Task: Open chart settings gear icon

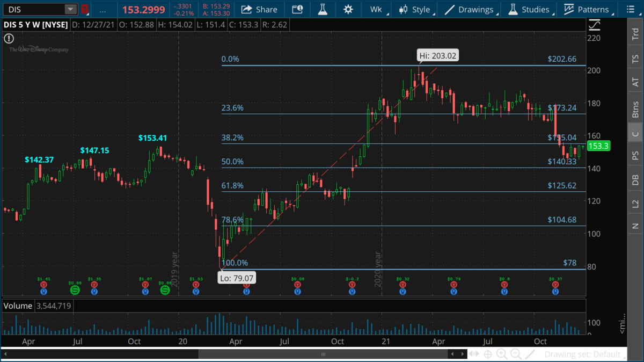Action: 348,10
